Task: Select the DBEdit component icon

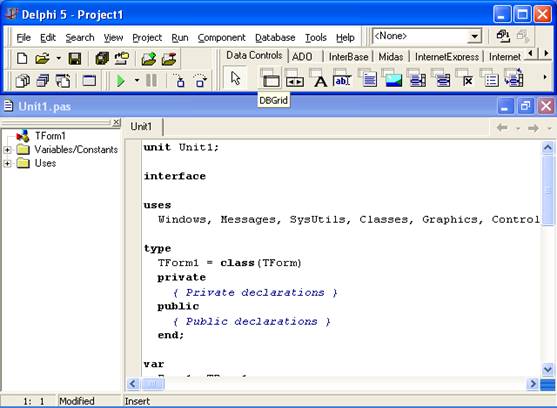Action: pos(342,78)
